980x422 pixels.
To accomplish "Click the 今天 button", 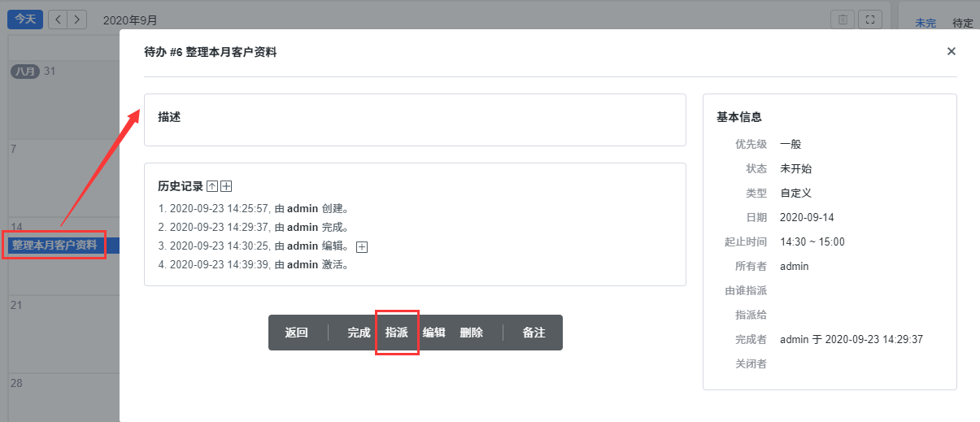I will point(25,20).
